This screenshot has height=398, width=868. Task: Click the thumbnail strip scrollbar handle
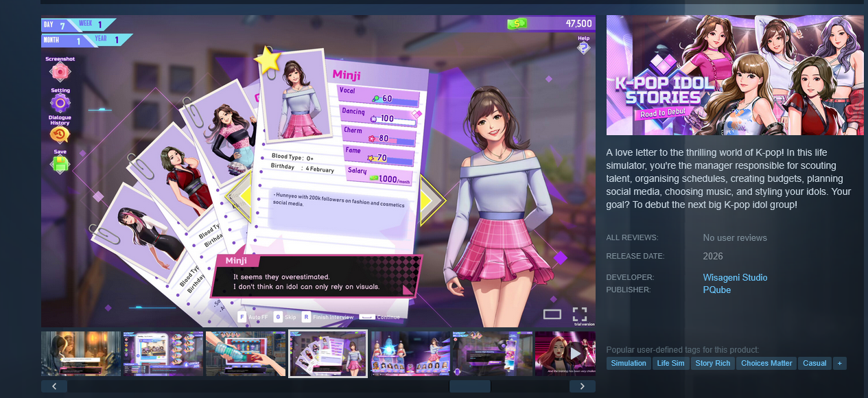click(469, 386)
